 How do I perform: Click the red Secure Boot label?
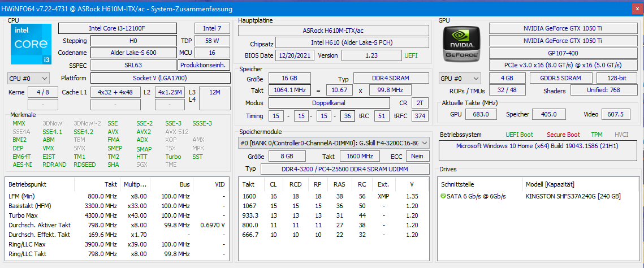tap(563, 135)
